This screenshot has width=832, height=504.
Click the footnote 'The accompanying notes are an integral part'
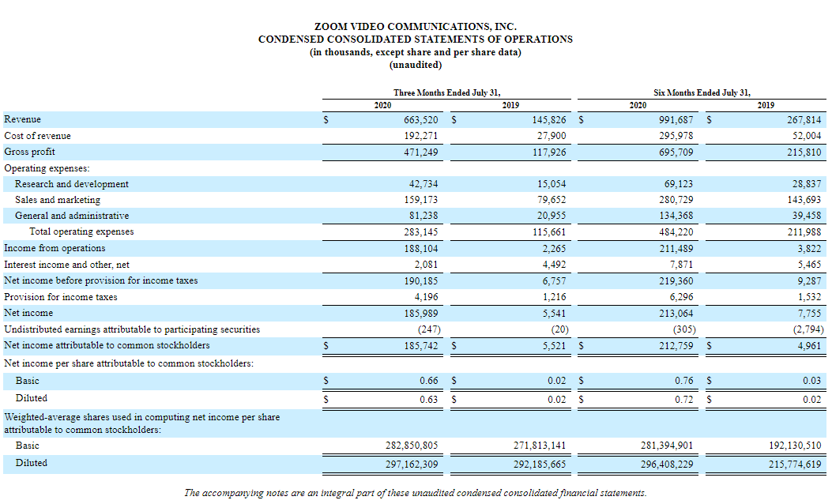416,493
